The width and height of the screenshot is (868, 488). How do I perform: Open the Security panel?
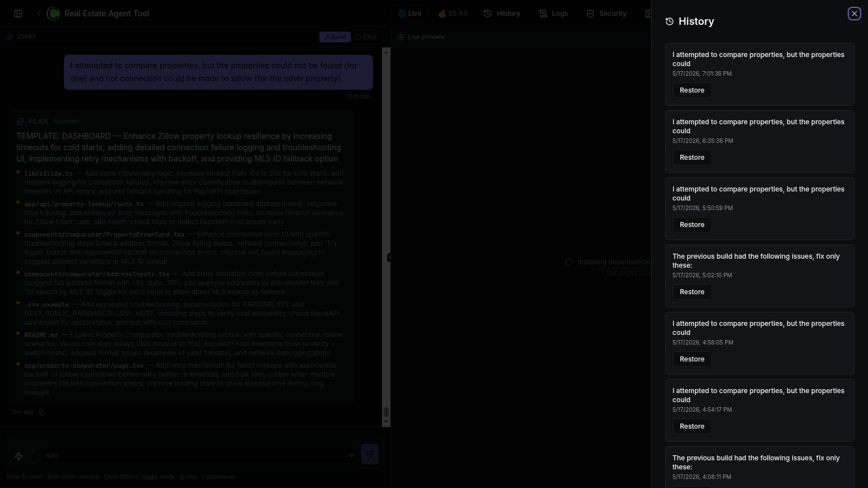point(606,14)
